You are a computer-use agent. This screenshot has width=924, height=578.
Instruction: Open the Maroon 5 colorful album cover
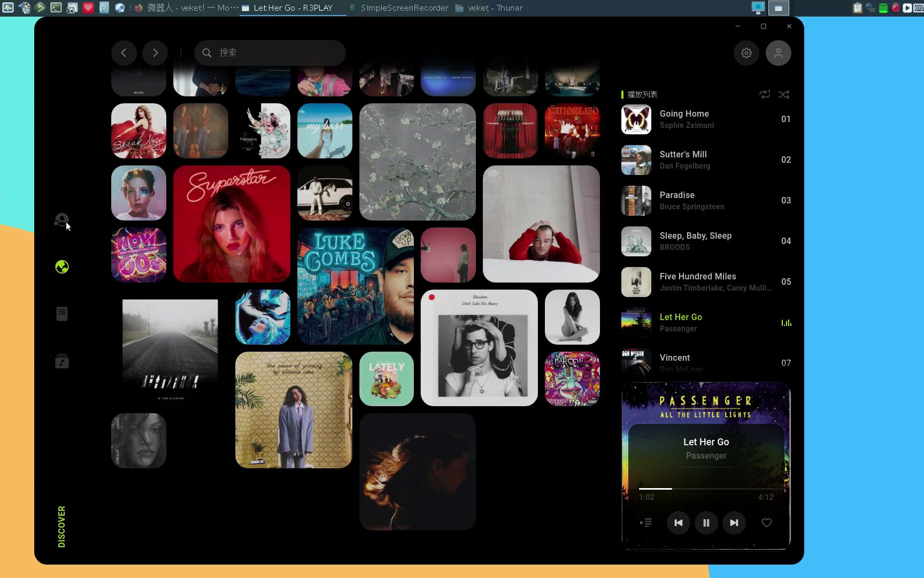tap(572, 379)
